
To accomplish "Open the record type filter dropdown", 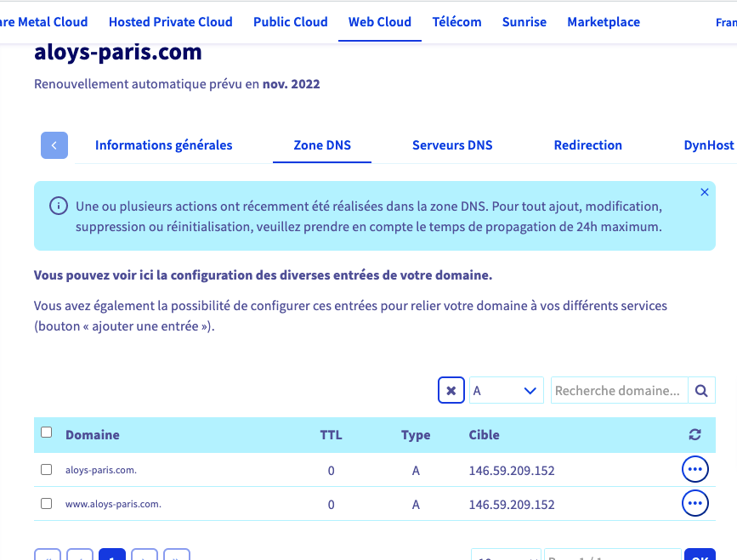I will [507, 391].
